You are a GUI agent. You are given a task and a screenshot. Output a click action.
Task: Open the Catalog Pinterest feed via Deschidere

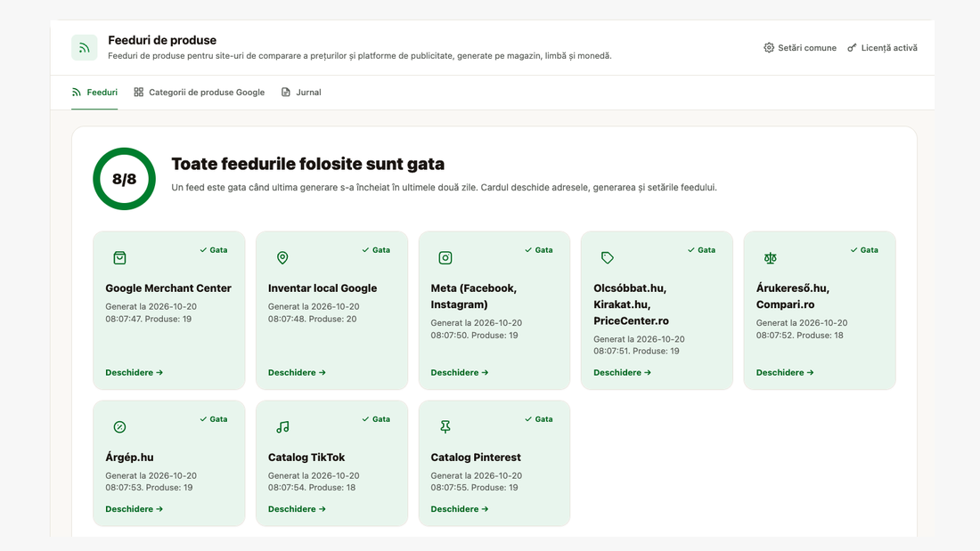click(460, 509)
